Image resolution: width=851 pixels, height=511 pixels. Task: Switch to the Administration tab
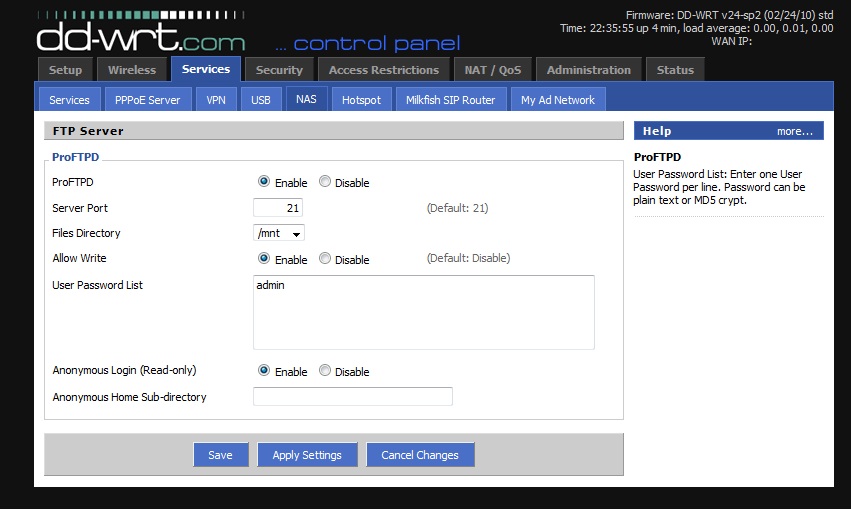tap(589, 70)
